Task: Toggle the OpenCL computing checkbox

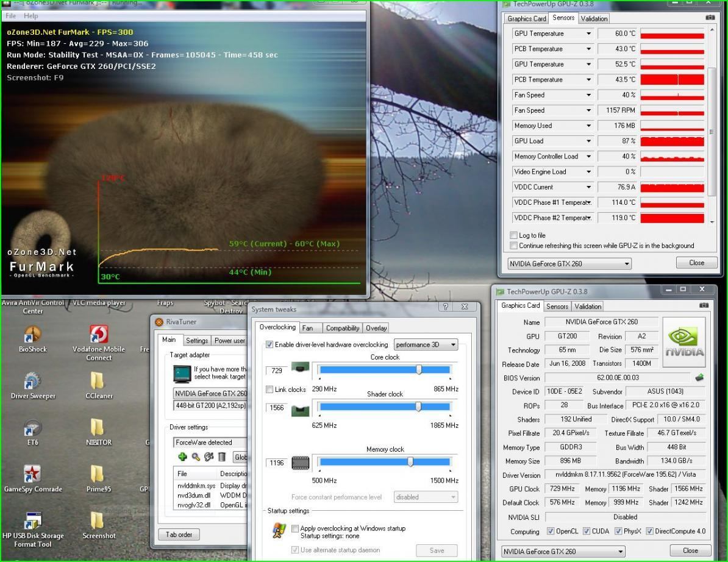Action: coord(550,531)
